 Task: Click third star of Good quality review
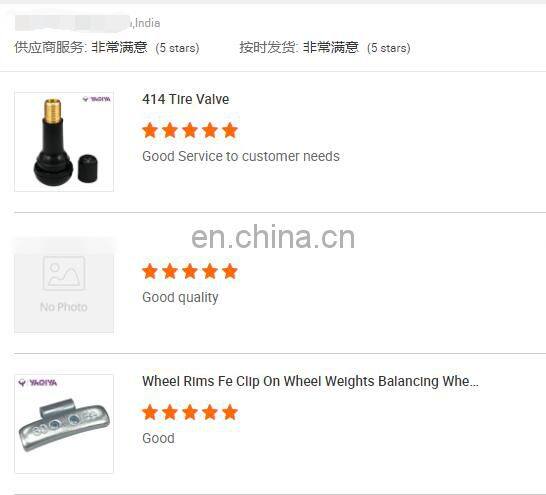point(190,271)
